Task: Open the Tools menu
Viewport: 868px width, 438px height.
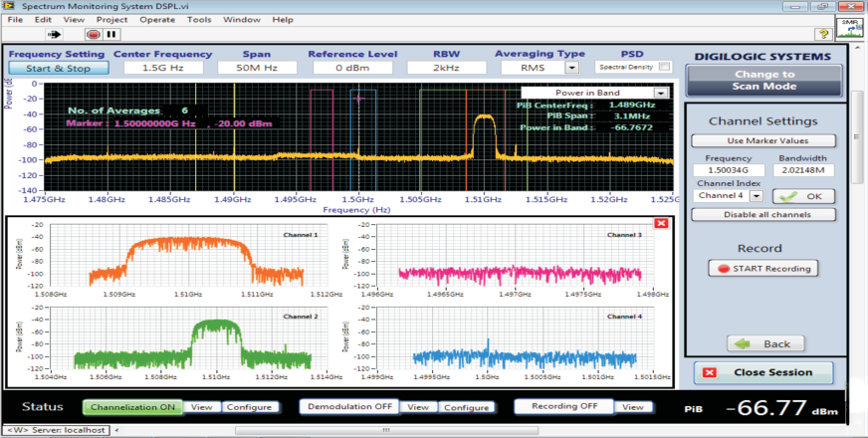Action: pyautogui.click(x=199, y=19)
